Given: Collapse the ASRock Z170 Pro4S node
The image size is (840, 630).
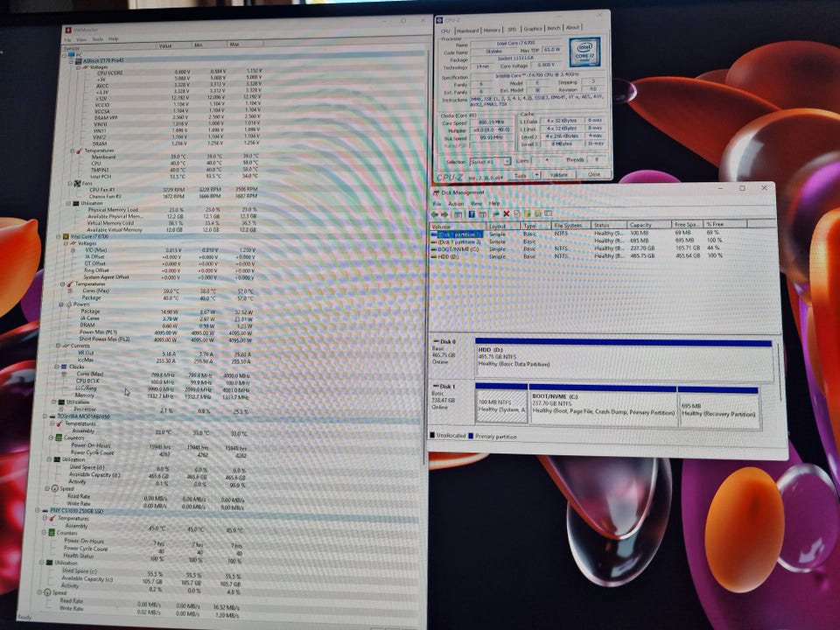Looking at the screenshot, I should coord(71,61).
